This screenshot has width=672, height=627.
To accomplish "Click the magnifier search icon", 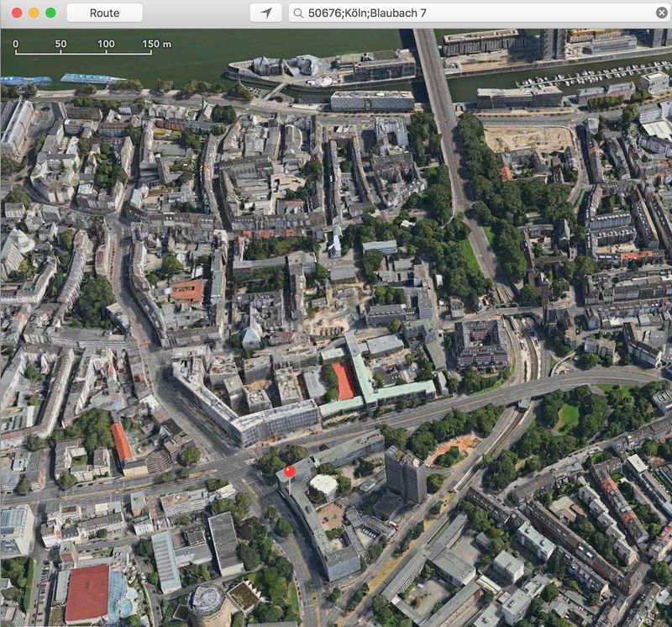I will click(x=298, y=13).
